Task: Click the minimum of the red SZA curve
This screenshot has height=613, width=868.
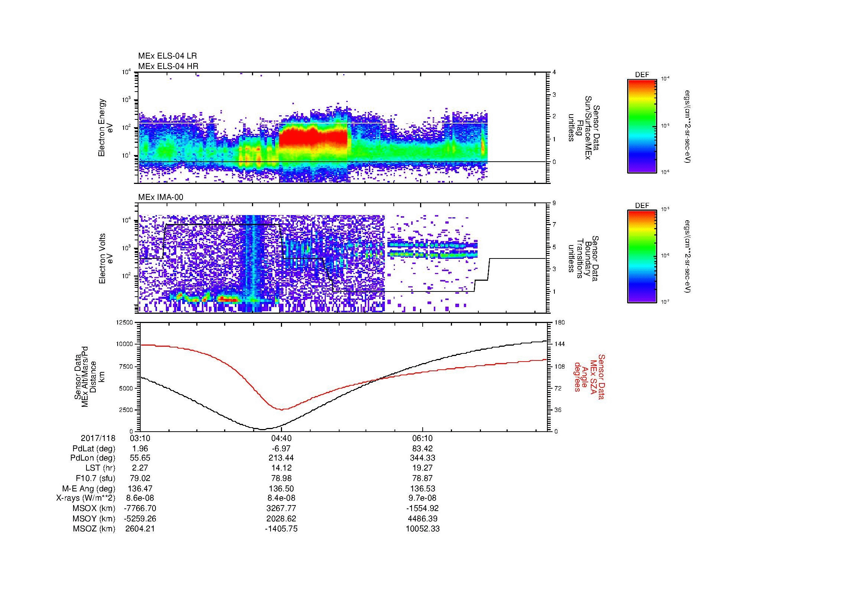Action: 282,409
